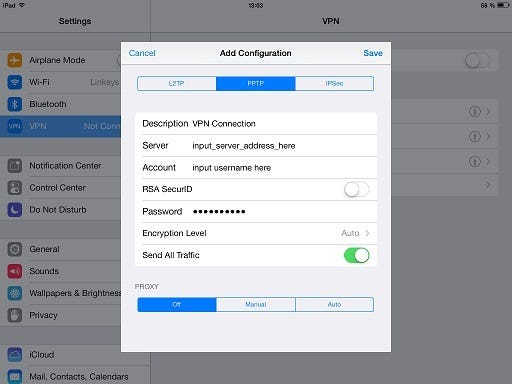Open General settings row

pyautogui.click(x=61, y=249)
